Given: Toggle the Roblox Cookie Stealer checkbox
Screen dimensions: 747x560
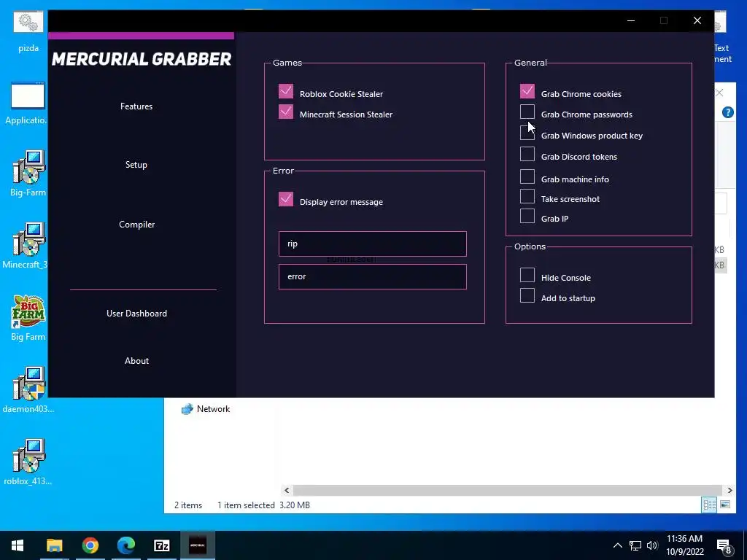Looking at the screenshot, I should coord(286,91).
